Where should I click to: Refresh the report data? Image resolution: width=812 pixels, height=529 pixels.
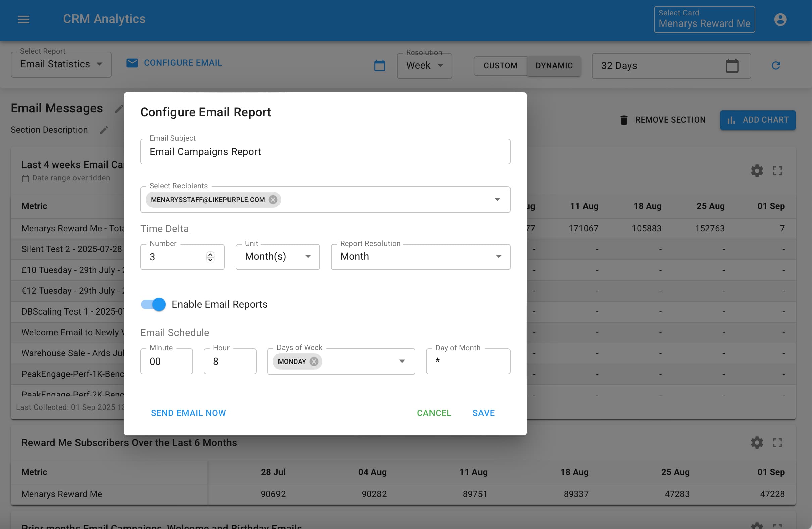[x=776, y=65]
